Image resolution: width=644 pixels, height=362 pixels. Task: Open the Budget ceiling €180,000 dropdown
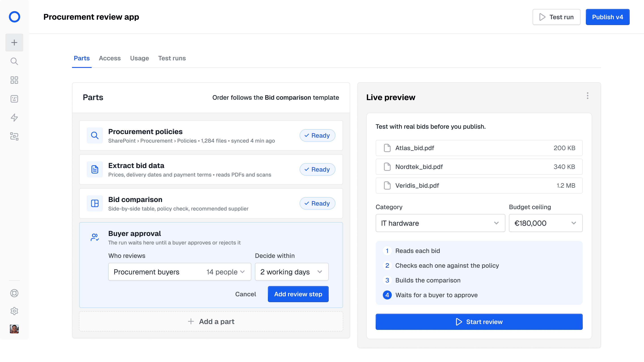click(x=546, y=223)
